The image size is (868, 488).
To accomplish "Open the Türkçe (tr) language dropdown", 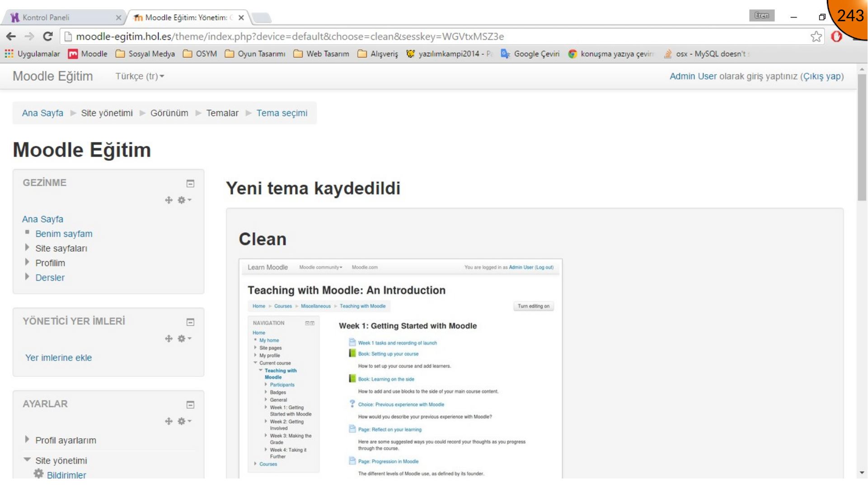I will pos(140,76).
